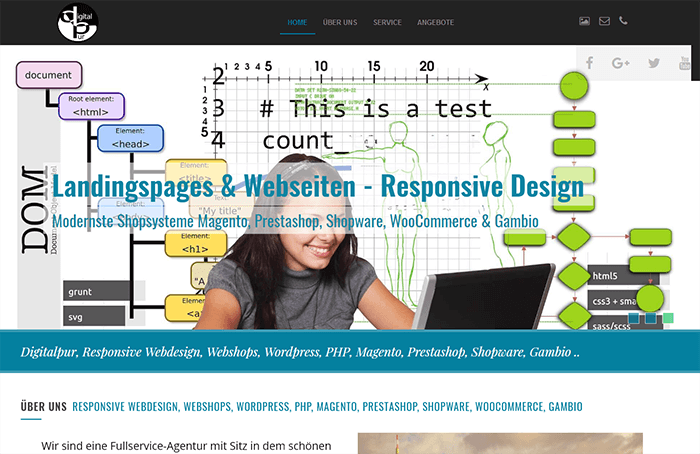Screen dimensions: 700x454
Task: Open the Angebote menu item
Action: point(435,22)
